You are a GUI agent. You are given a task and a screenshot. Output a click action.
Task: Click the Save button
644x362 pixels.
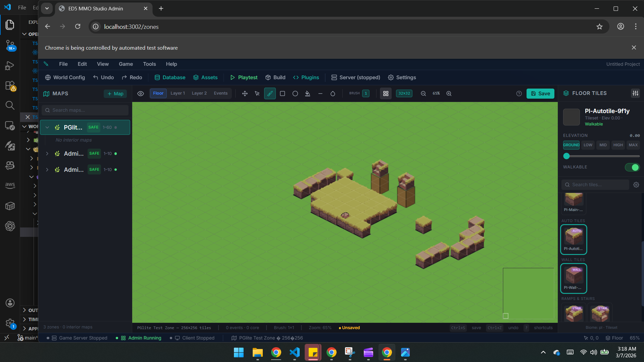point(540,94)
